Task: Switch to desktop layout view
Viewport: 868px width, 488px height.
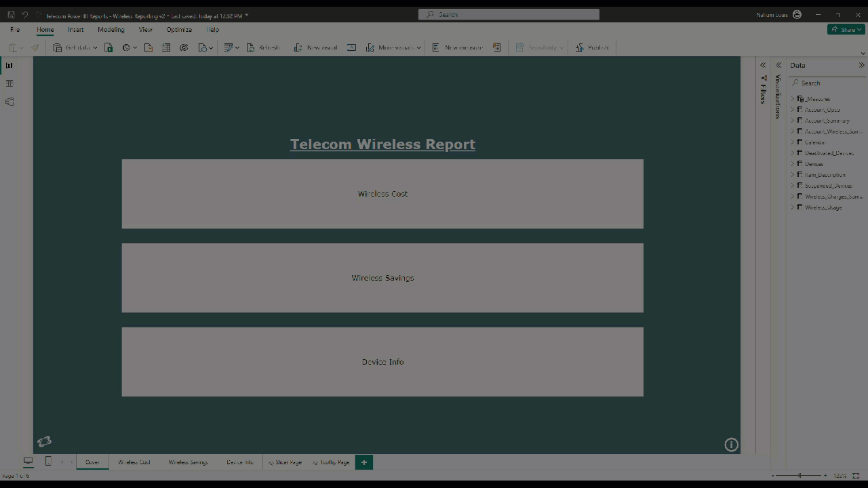Action: pyautogui.click(x=28, y=462)
